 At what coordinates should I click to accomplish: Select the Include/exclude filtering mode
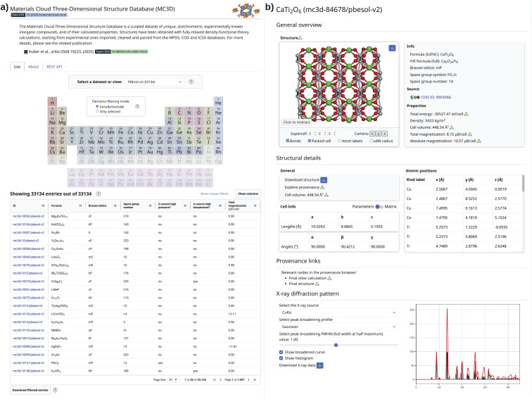97,106
